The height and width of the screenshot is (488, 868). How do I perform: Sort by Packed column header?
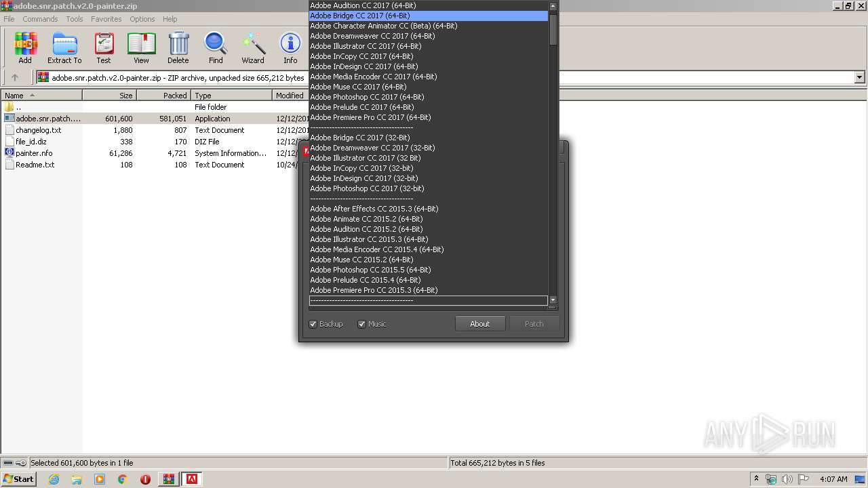(x=164, y=96)
